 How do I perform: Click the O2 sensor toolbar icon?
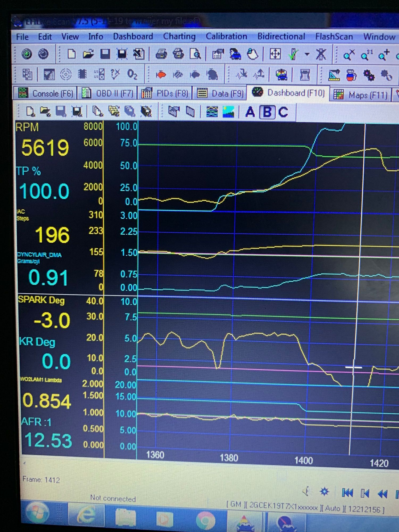132,74
